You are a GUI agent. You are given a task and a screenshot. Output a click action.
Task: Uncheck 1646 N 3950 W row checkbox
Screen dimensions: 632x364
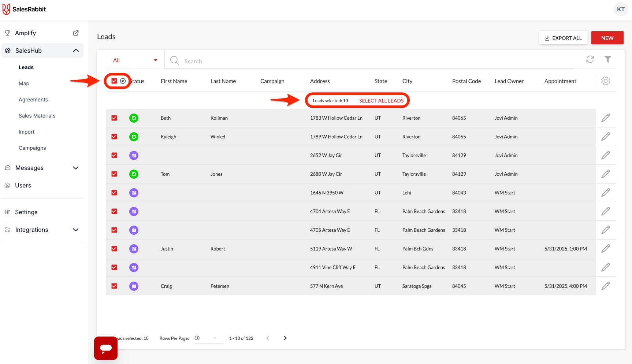pos(114,193)
